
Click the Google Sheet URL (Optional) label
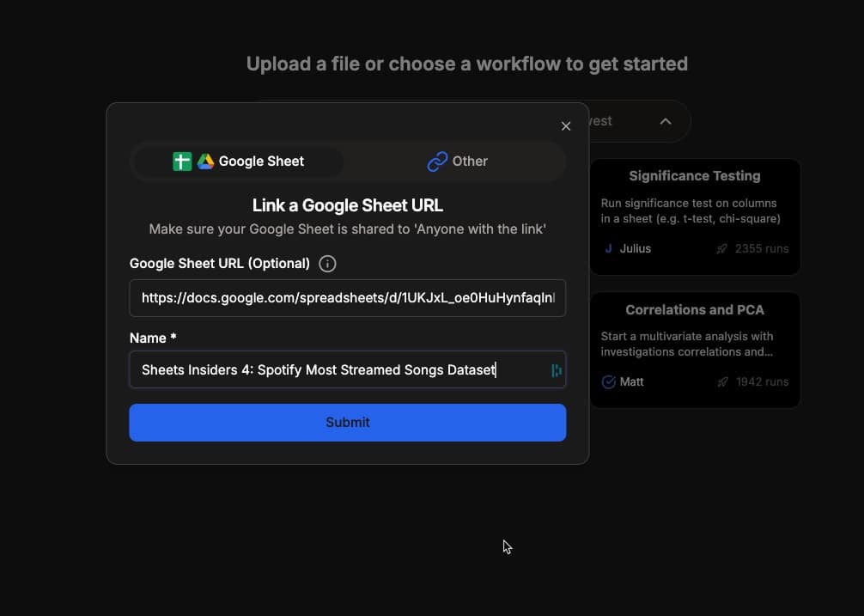click(220, 264)
